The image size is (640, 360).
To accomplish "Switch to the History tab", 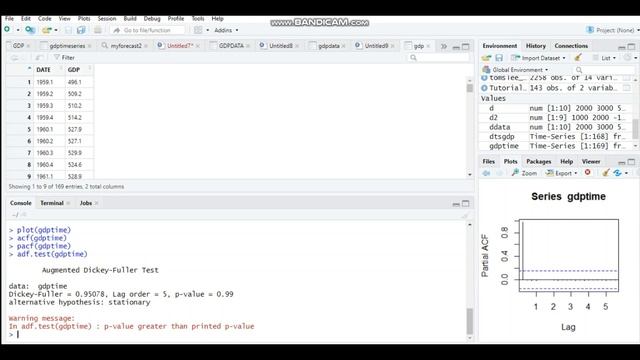I will tap(536, 46).
